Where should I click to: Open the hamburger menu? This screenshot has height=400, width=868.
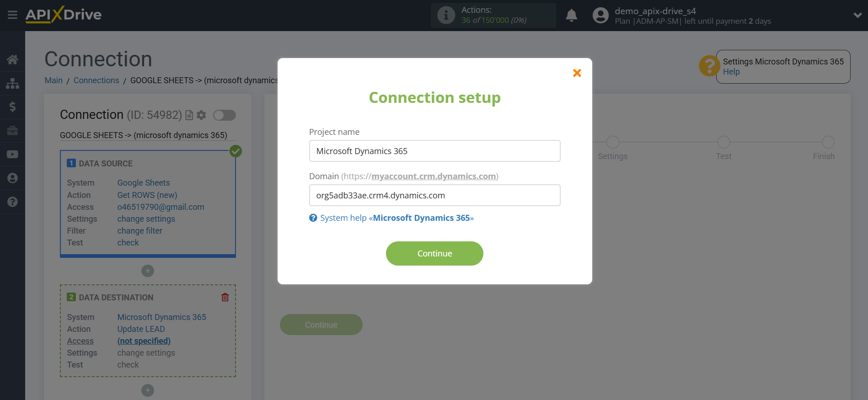click(12, 15)
